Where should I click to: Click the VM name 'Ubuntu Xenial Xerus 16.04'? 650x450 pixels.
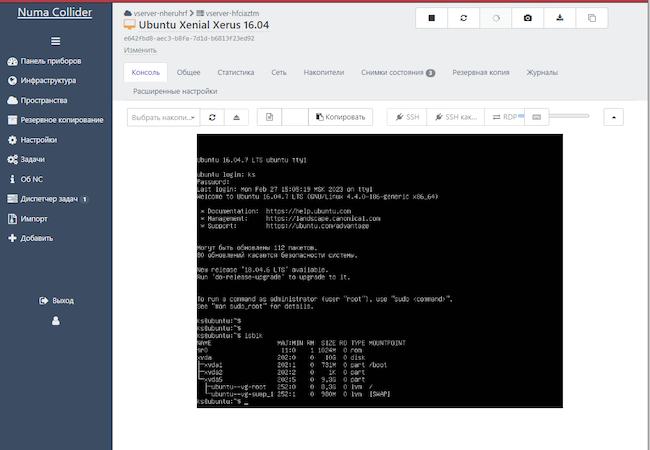[x=204, y=25]
